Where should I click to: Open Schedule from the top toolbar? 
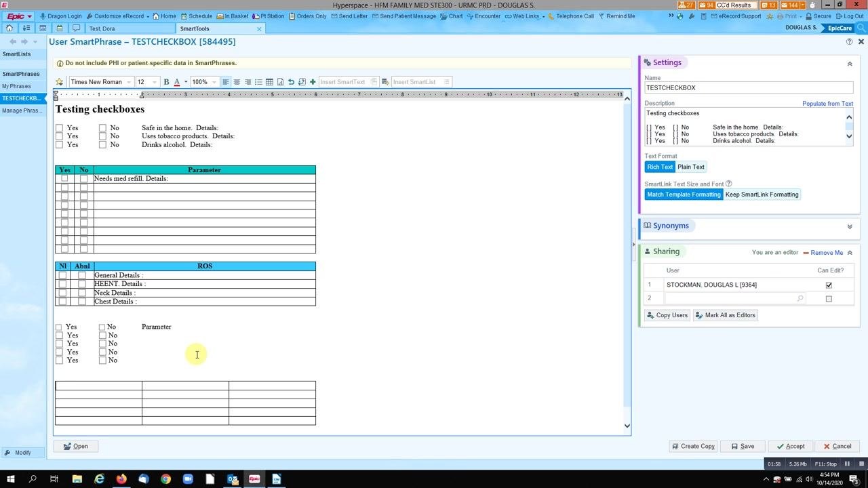197,16
